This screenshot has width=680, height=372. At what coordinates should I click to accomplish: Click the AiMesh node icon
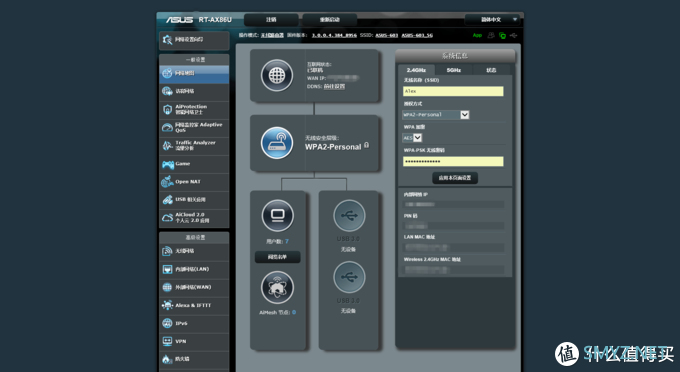pyautogui.click(x=278, y=287)
